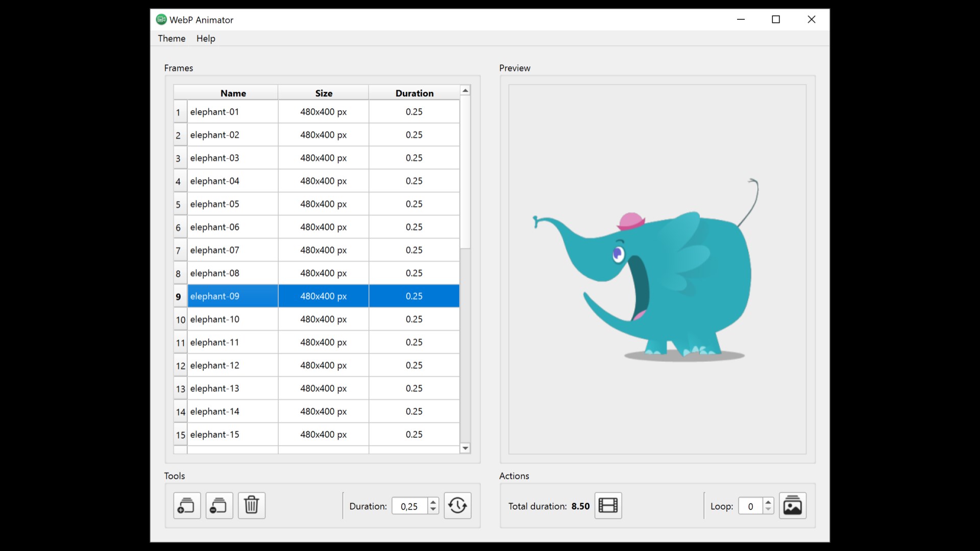Decrease Loop count with the down arrow
Image resolution: width=980 pixels, height=551 pixels.
[768, 509]
